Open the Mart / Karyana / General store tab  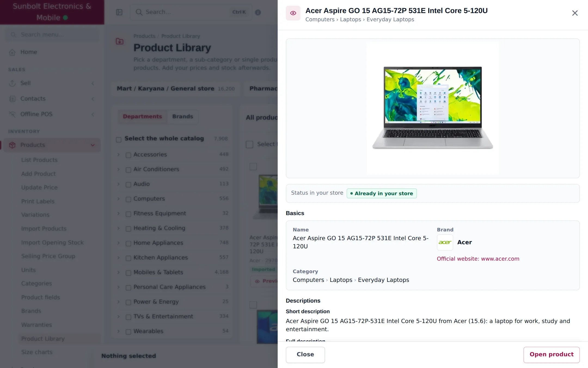[176, 89]
